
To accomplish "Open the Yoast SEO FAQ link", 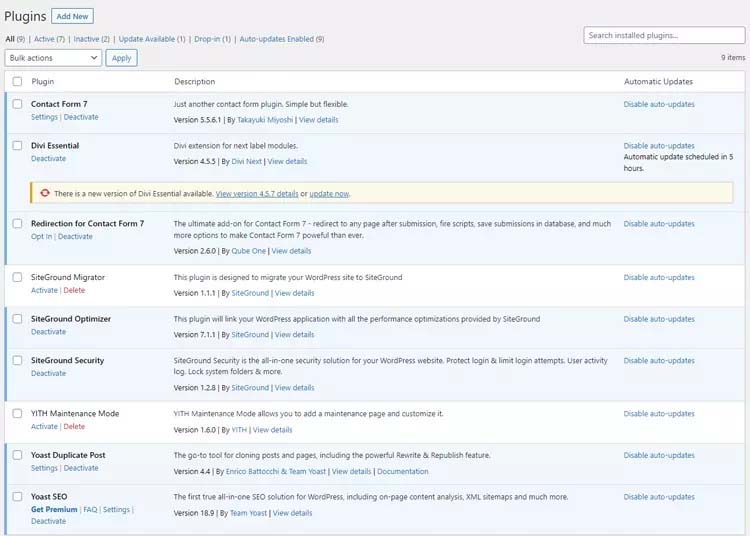I will [x=90, y=510].
